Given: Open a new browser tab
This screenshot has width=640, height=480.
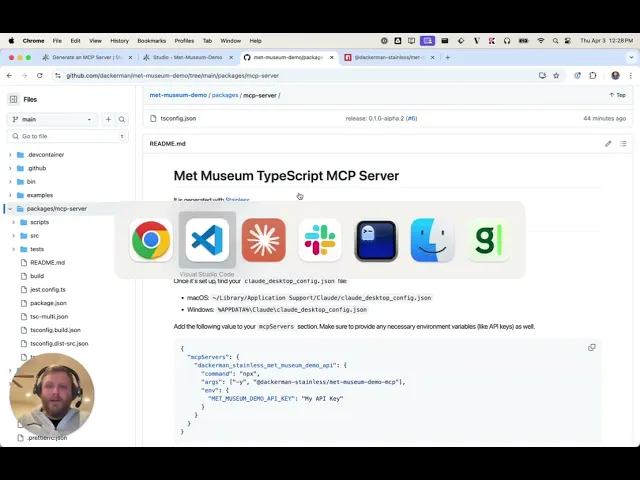Looking at the screenshot, I should coord(448,58).
